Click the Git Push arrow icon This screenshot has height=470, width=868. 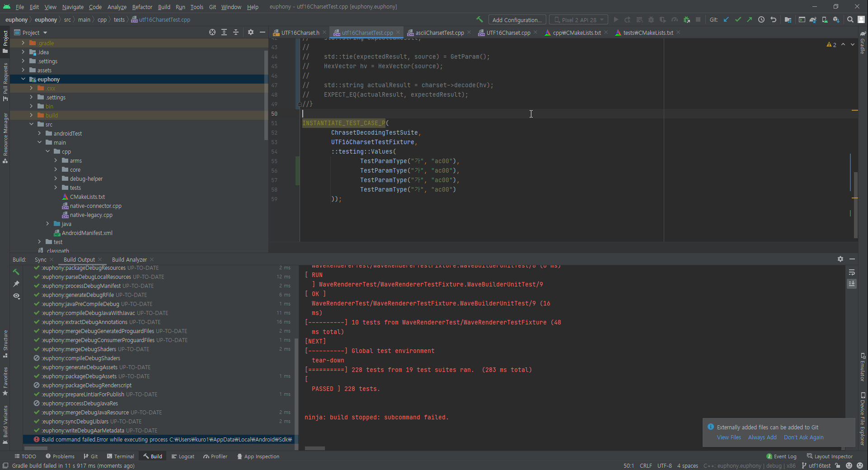[750, 19]
